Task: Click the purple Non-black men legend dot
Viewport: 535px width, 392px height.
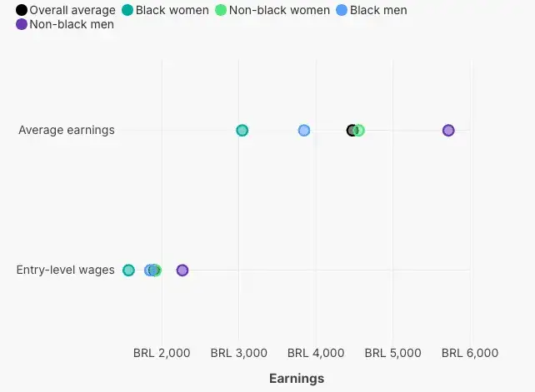Action: click(x=22, y=24)
